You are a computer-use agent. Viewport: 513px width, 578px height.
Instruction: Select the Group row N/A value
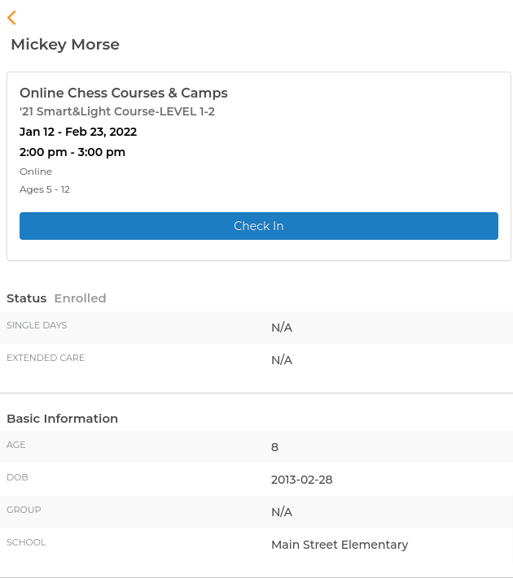(282, 512)
